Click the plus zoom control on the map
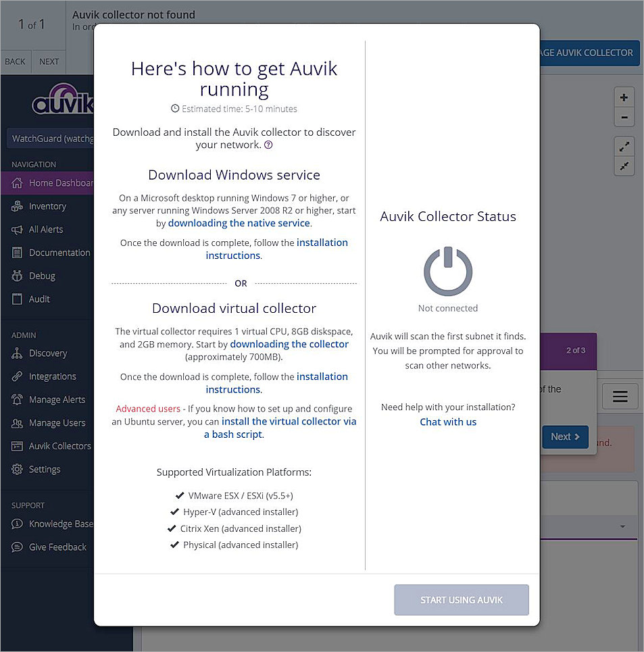 point(623,96)
